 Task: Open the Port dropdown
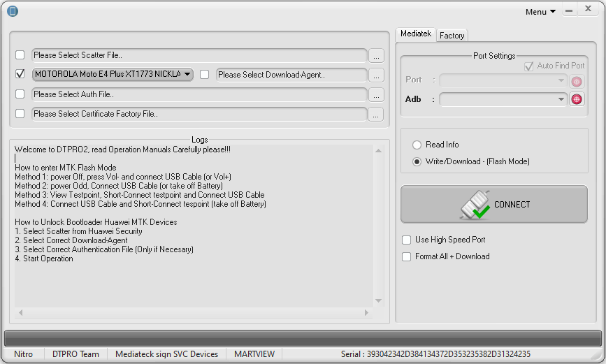[x=503, y=80]
